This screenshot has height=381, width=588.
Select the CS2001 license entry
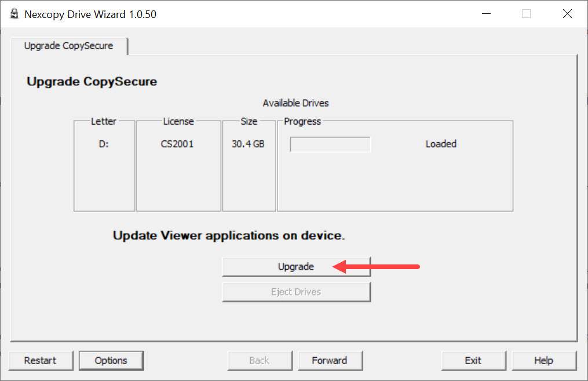pyautogui.click(x=177, y=144)
